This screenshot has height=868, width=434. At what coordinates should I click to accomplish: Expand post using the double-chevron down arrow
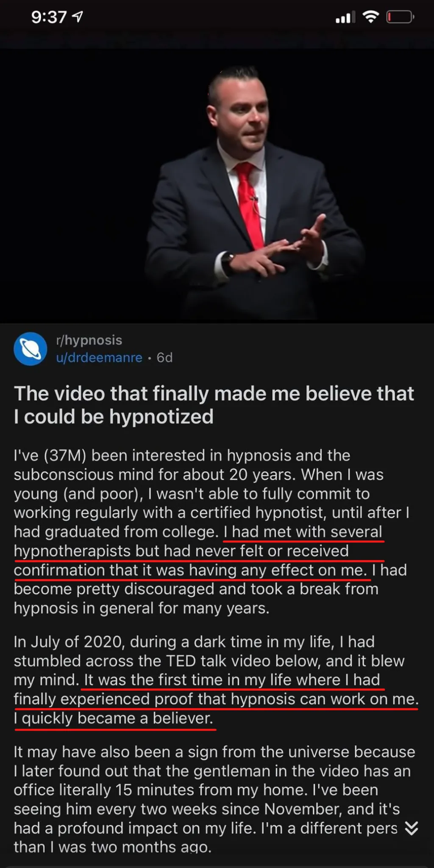[411, 828]
